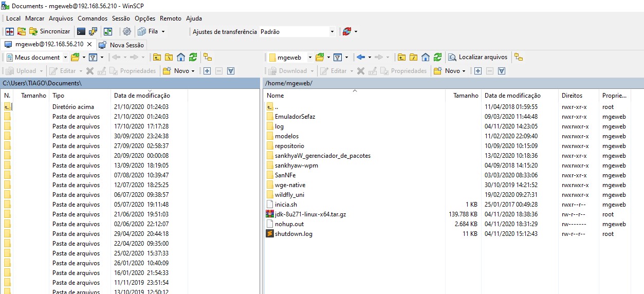Go to local home directory icon
The image size is (644, 294).
point(181,57)
